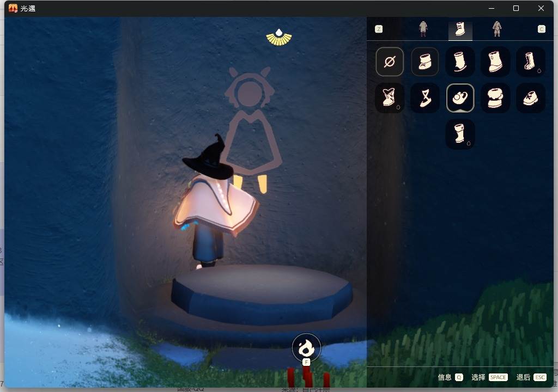Choose the fluffy fur boot

(495, 98)
